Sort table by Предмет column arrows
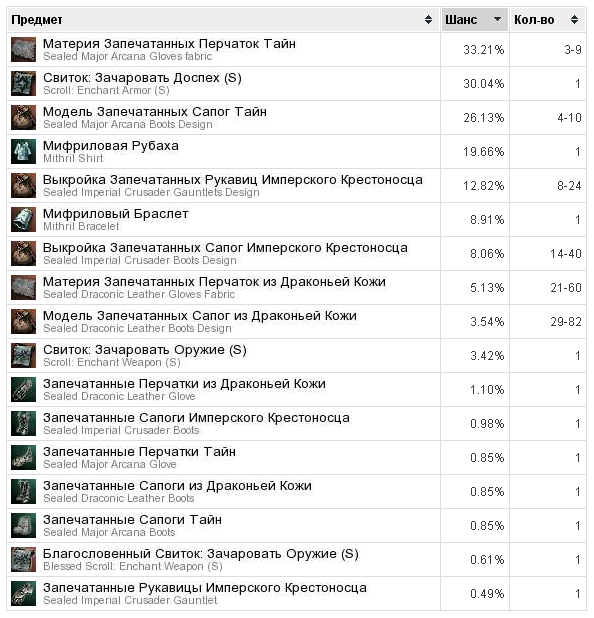 point(428,19)
